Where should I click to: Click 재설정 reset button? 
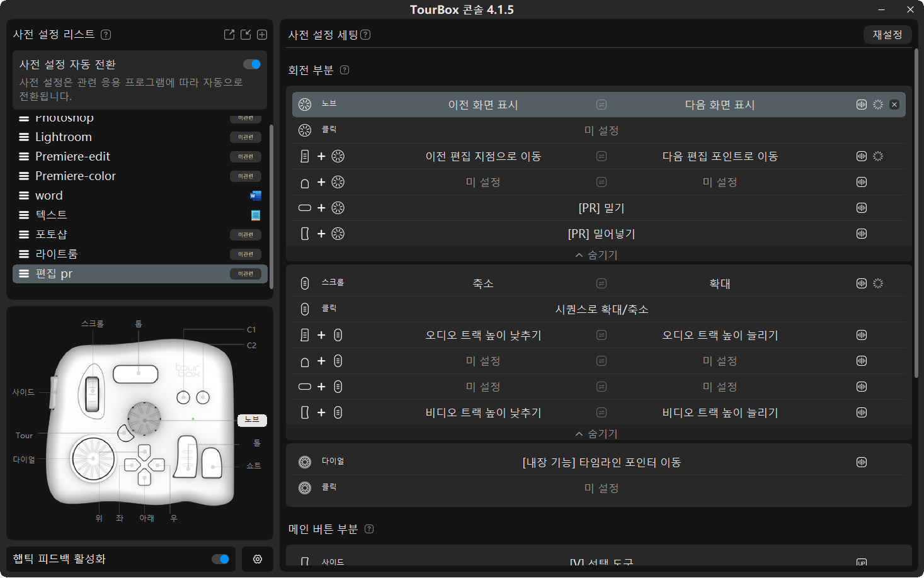[x=887, y=35]
